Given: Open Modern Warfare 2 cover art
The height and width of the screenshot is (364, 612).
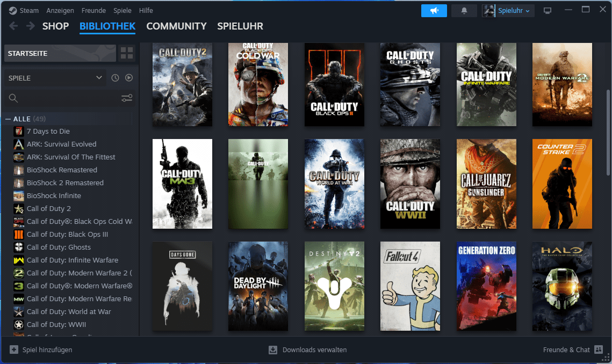Looking at the screenshot, I should coord(562,84).
